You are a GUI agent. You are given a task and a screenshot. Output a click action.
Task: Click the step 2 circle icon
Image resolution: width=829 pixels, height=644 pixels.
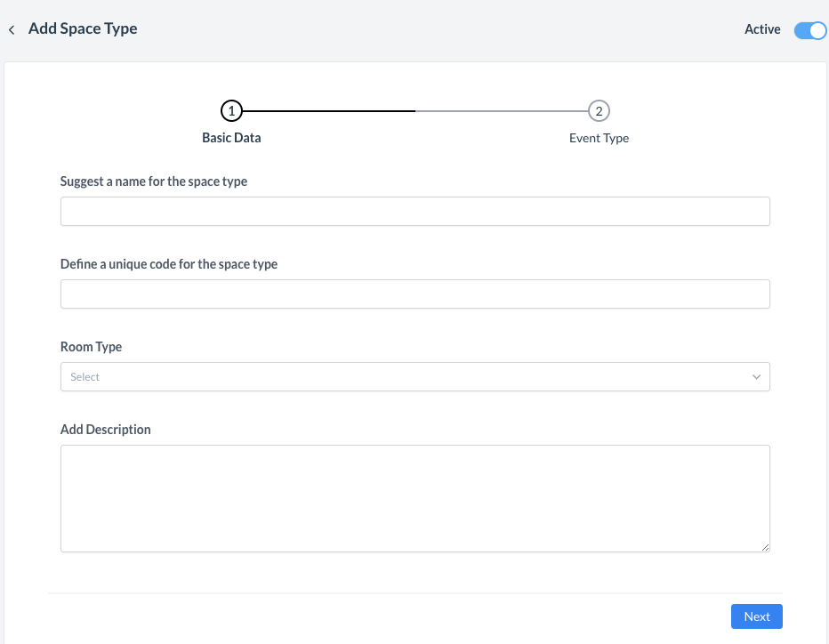click(x=599, y=111)
